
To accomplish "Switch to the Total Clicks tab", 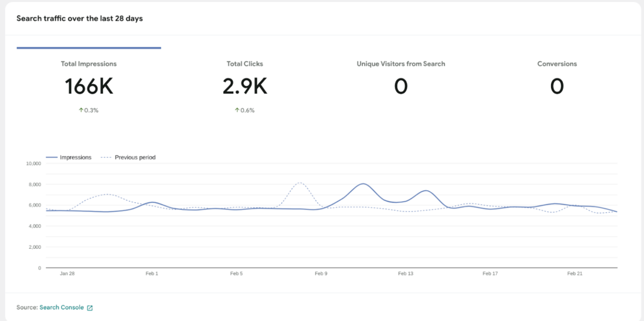I will point(245,64).
